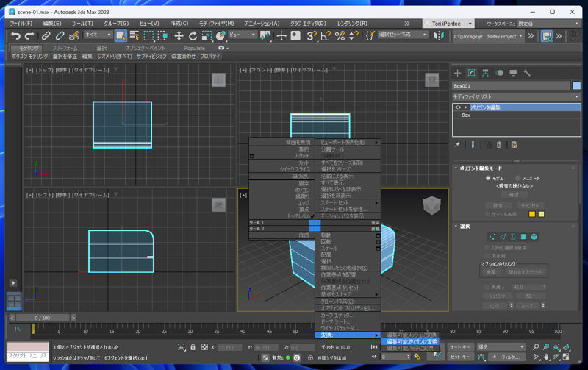Click Remove Modifier trash icon

point(499,144)
